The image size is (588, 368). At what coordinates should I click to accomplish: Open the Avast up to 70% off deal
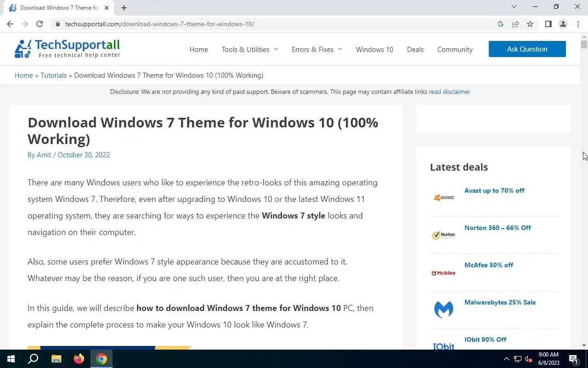494,190
